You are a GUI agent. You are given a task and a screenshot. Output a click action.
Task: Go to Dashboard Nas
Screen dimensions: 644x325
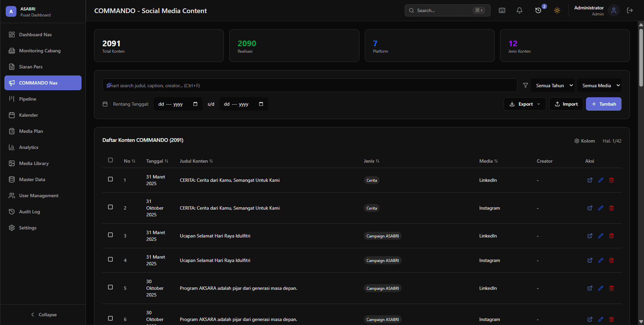click(x=43, y=35)
